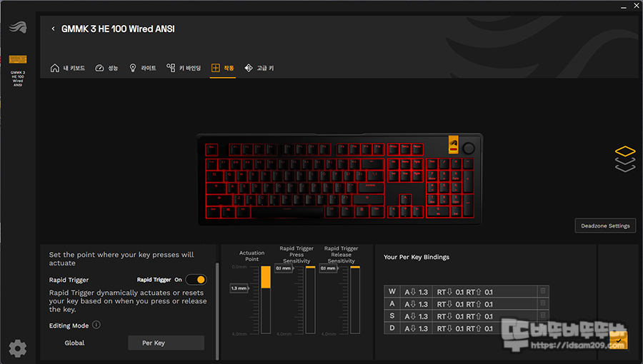The width and height of the screenshot is (643, 364).
Task: Delete the W key binding with trash icon
Action: [x=542, y=291]
